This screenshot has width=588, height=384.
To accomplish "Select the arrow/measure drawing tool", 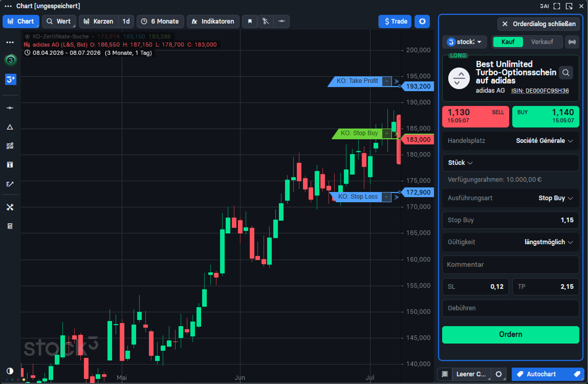I will [10, 184].
